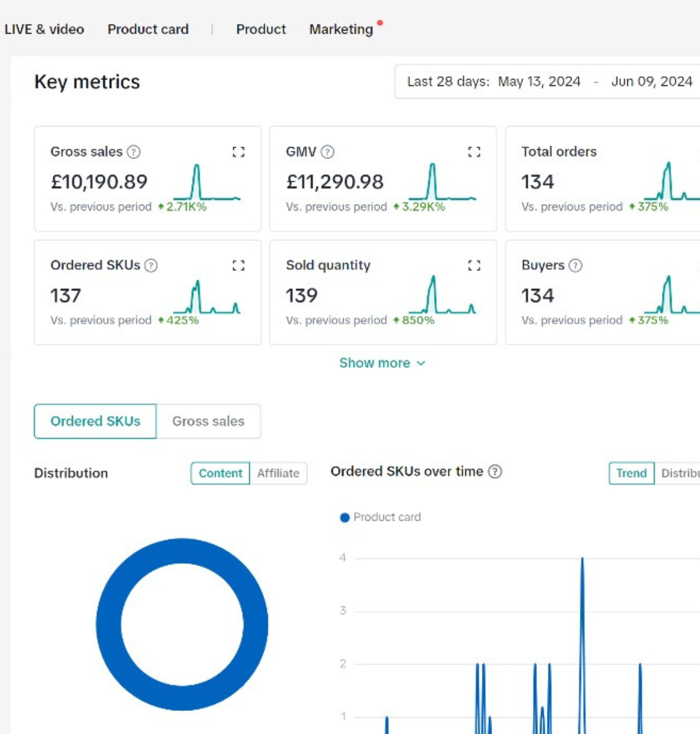
Task: Go to the Marketing tab
Action: point(341,29)
